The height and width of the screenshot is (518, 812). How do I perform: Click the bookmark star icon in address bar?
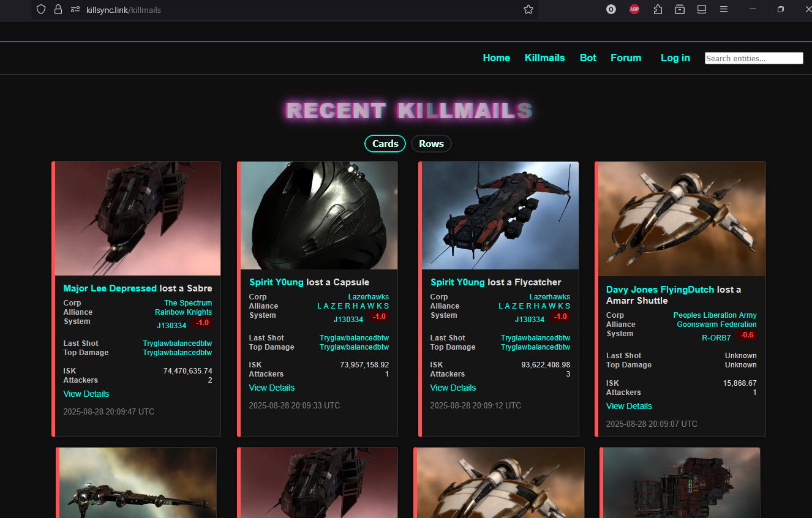tap(528, 10)
